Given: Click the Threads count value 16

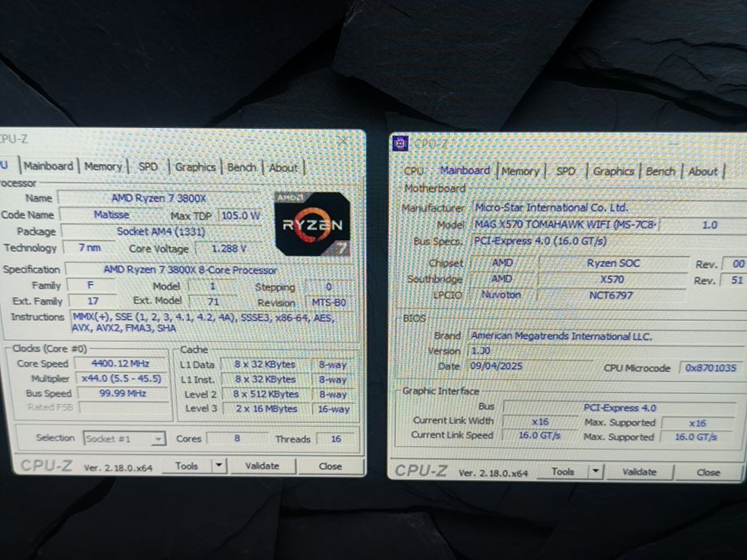Looking at the screenshot, I should click(335, 439).
